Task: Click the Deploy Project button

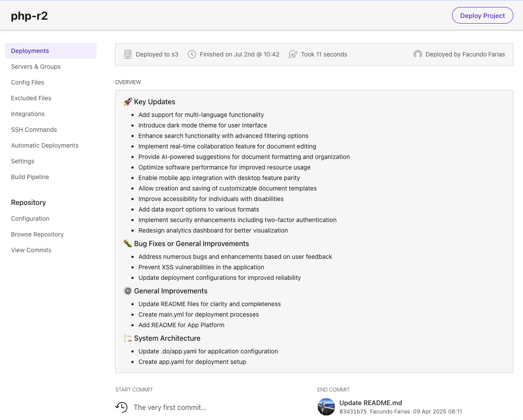Action: [482, 15]
